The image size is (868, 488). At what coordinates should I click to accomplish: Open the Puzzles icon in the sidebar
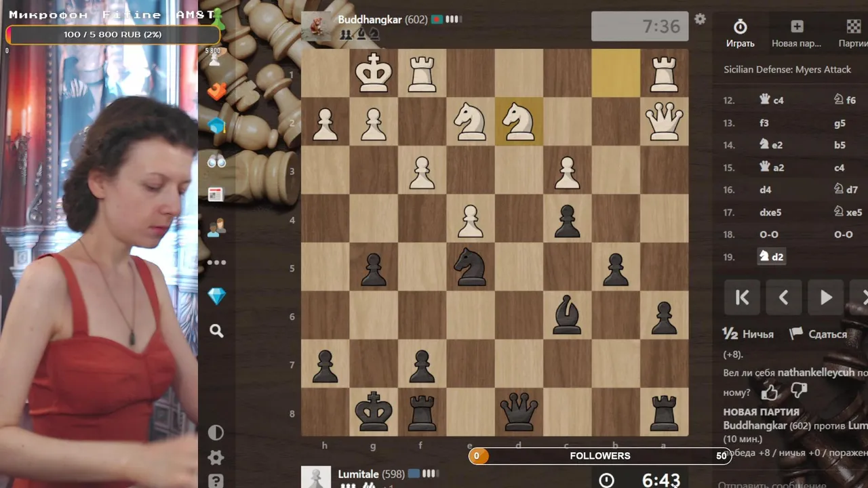(216, 91)
